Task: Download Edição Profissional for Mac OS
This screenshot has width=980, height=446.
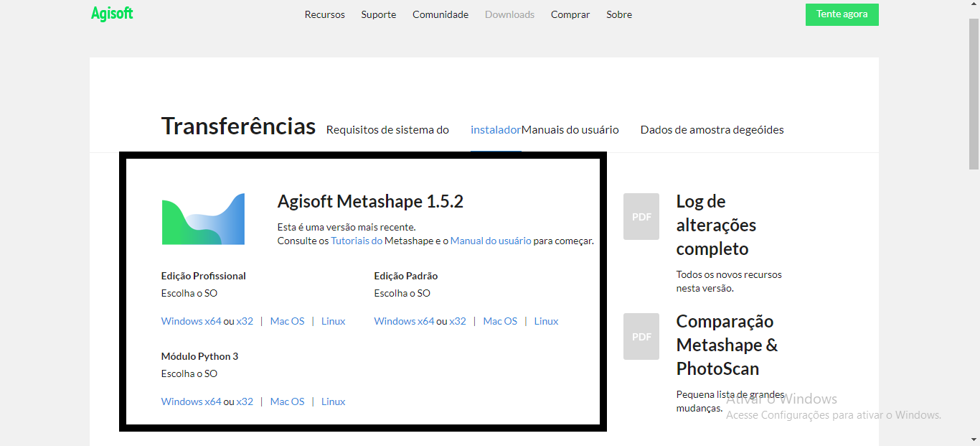Action: point(287,321)
